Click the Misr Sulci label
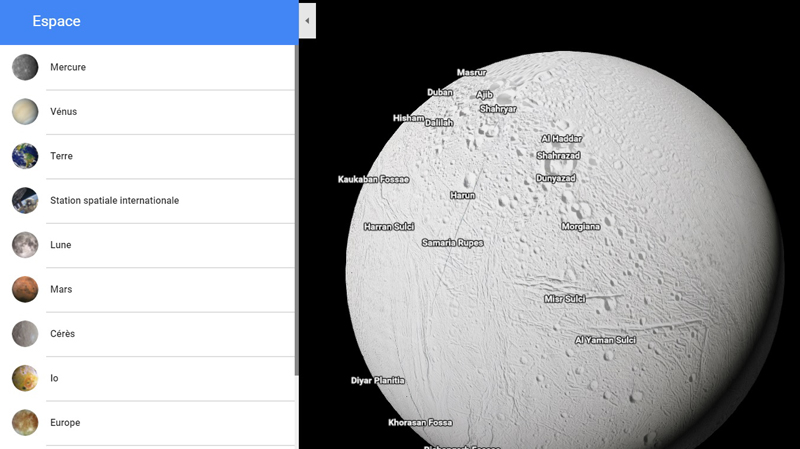 click(x=565, y=299)
